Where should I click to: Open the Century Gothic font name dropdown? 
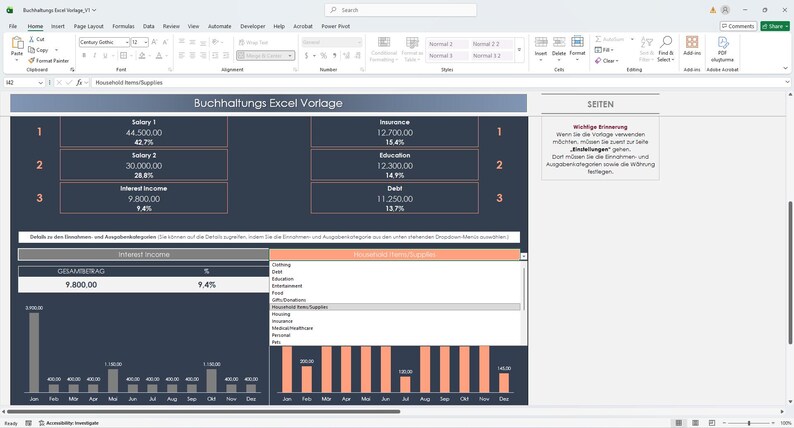coord(127,43)
